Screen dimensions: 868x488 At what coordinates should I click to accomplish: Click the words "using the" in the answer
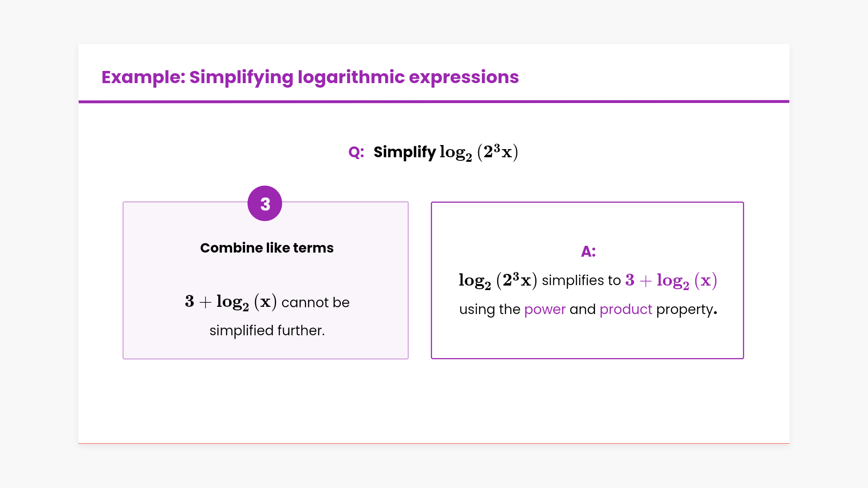point(490,310)
